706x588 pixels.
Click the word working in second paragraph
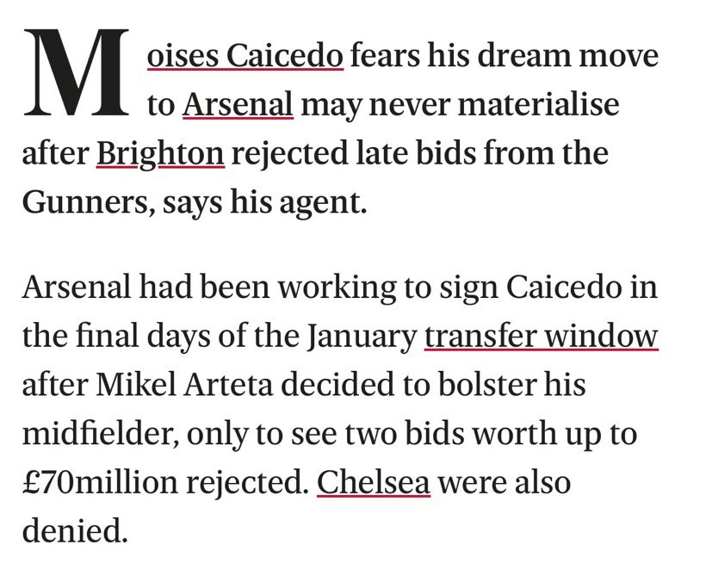pyautogui.click(x=337, y=288)
